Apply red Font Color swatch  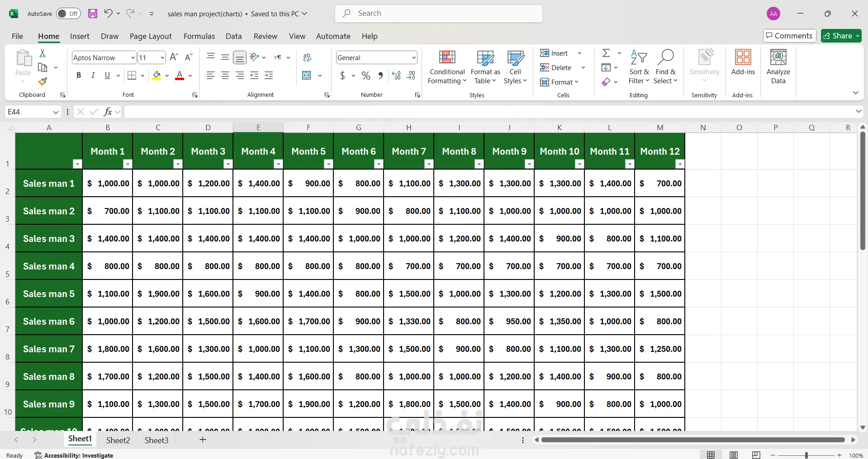(180, 76)
